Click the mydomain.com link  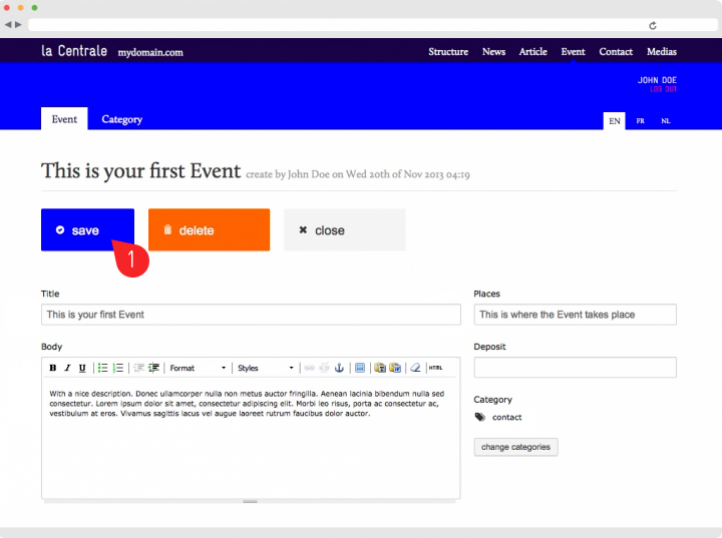(x=151, y=53)
